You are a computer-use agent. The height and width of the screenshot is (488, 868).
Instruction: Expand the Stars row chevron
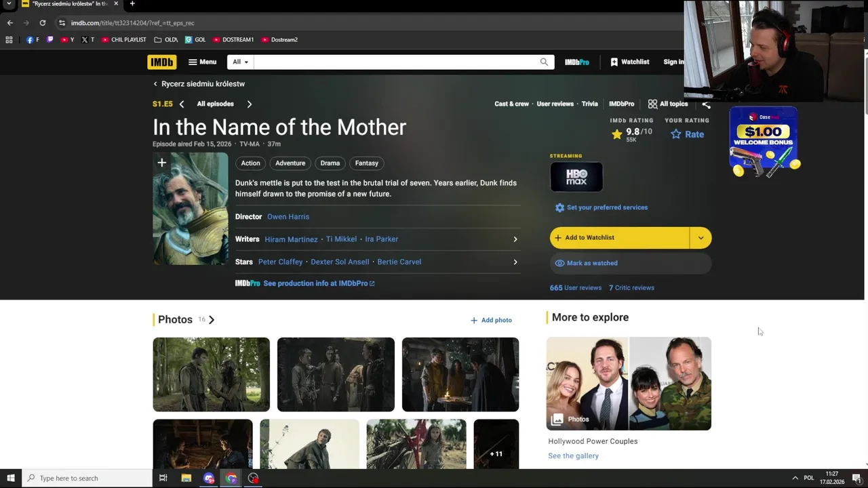(x=515, y=262)
